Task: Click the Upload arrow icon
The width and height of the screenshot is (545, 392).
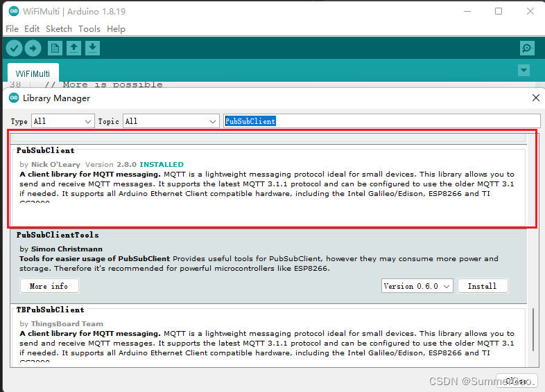Action: [x=33, y=48]
